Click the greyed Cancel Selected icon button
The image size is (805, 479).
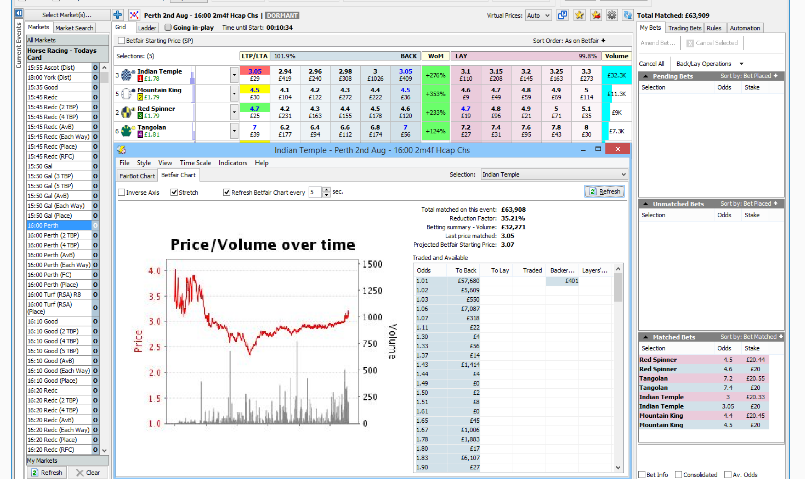pyautogui.click(x=712, y=43)
